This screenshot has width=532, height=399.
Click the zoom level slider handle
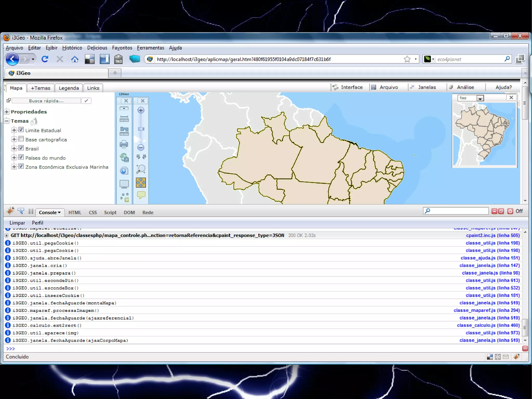(x=141, y=129)
